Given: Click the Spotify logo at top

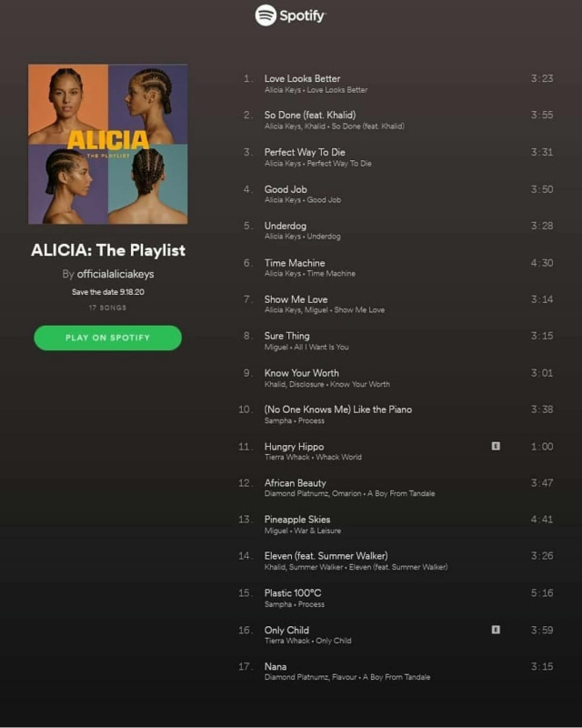Looking at the screenshot, I should 290,15.
